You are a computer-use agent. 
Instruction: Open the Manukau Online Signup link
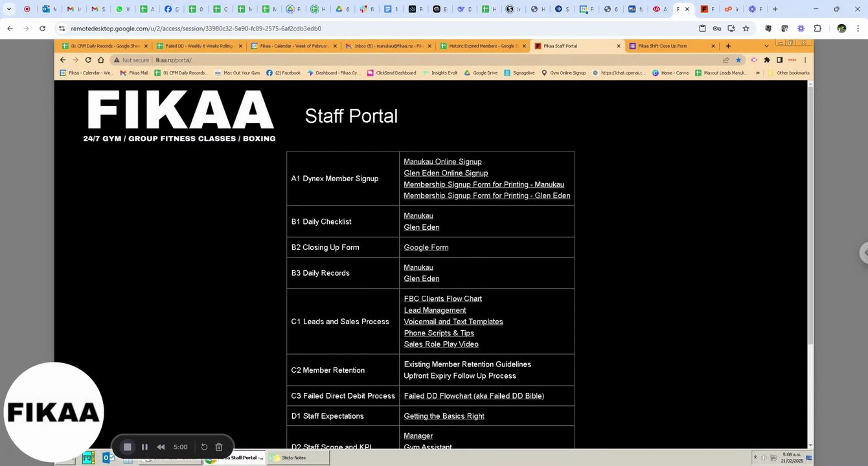pyautogui.click(x=442, y=162)
